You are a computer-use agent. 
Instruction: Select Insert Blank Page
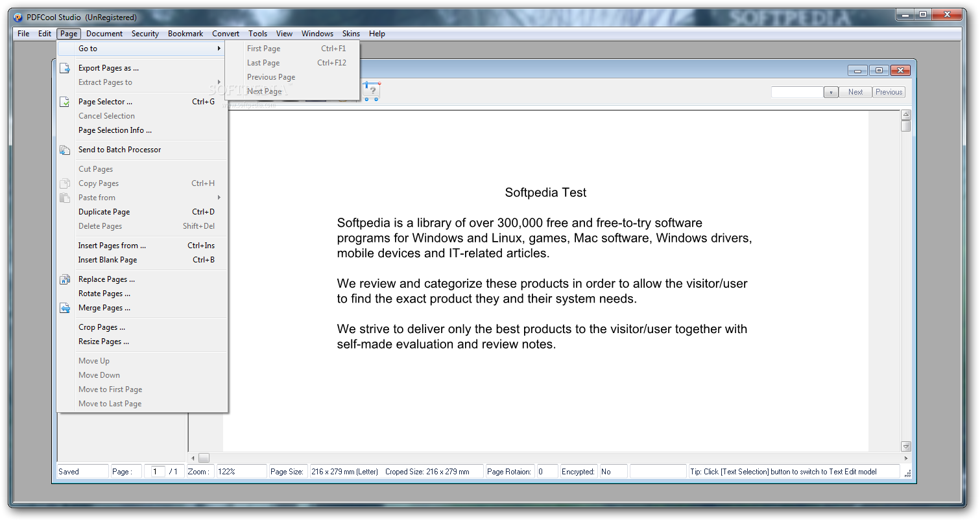point(142,260)
